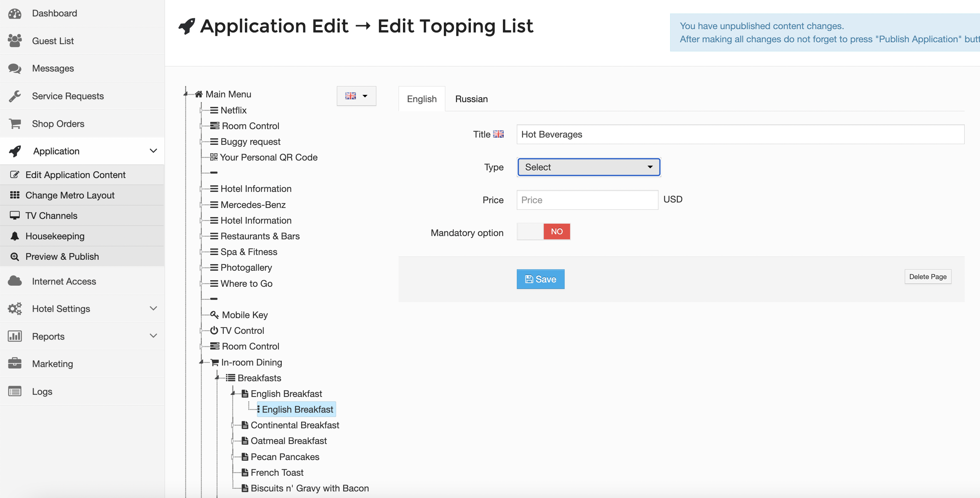This screenshot has height=498, width=980.
Task: Open Edit Application Content menu item
Action: [82, 175]
